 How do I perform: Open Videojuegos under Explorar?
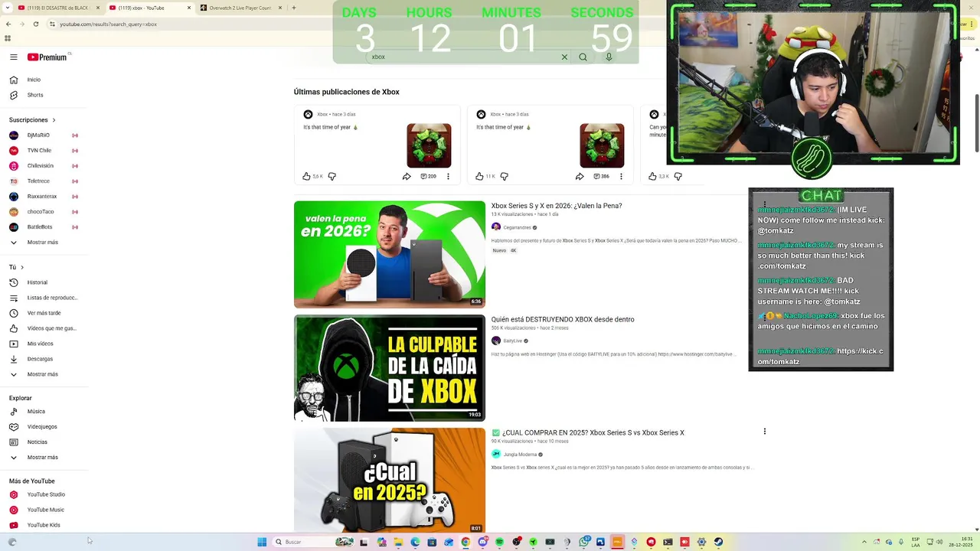pyautogui.click(x=42, y=426)
